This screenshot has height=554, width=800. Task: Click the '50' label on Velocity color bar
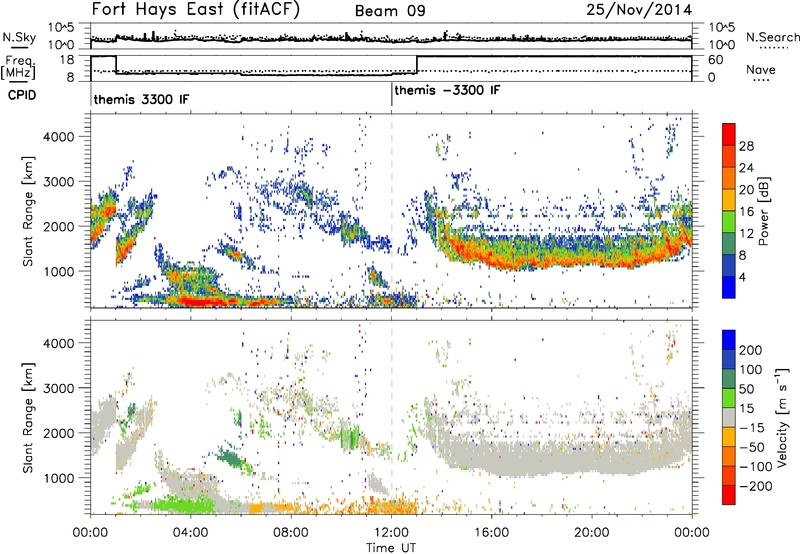click(x=746, y=389)
